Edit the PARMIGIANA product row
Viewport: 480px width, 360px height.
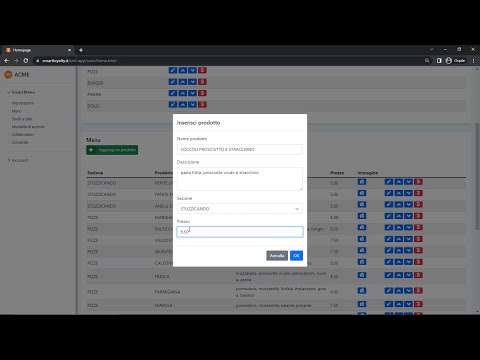(x=389, y=291)
